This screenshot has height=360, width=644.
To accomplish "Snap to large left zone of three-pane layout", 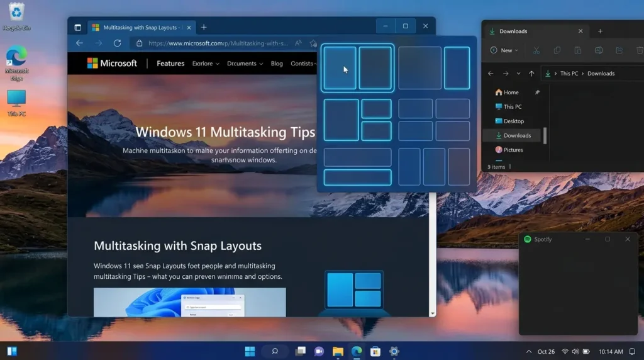I will coord(341,120).
